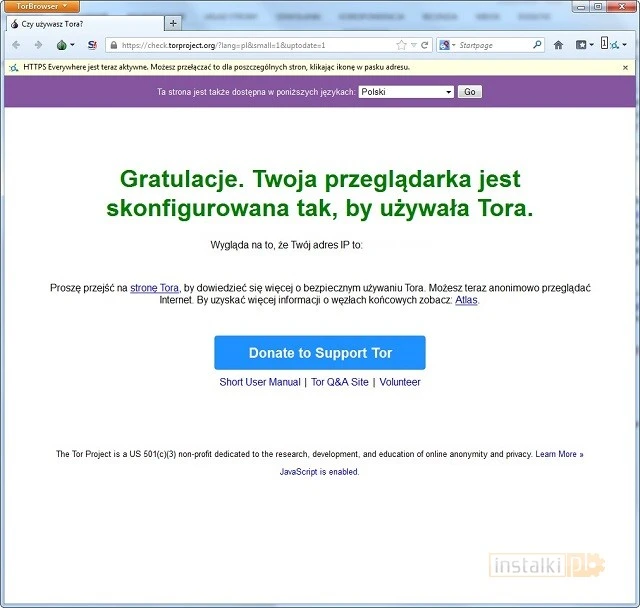Image resolution: width=640 pixels, height=608 pixels.
Task: Open the 'stronę Tora' link
Action: pyautogui.click(x=154, y=288)
